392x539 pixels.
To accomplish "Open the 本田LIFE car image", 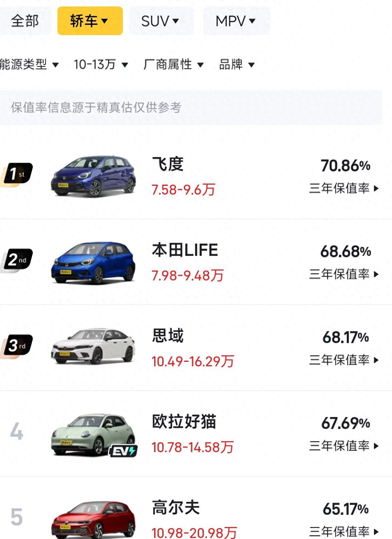I will tap(93, 262).
